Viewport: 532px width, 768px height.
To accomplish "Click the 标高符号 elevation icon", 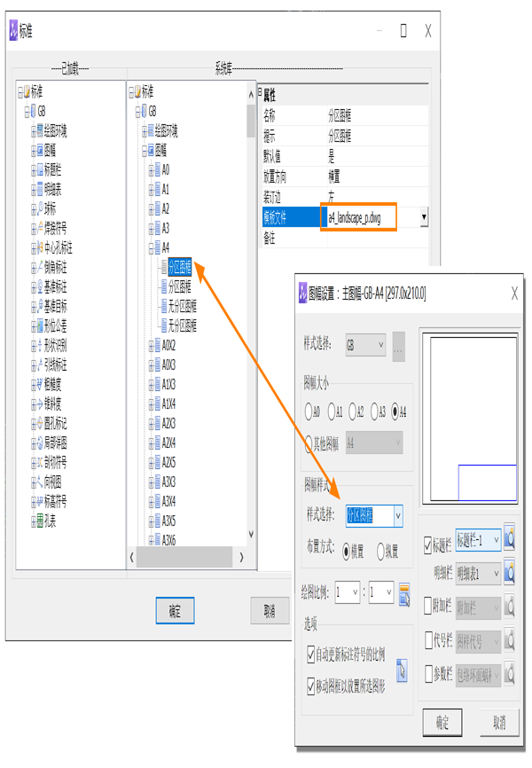I will pos(40,502).
